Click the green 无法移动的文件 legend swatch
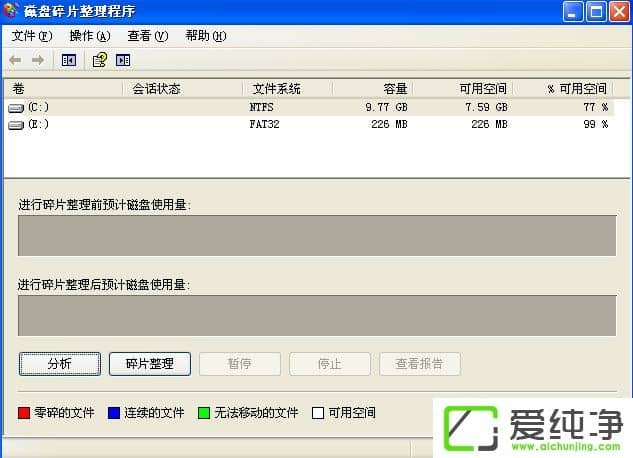 [x=204, y=413]
